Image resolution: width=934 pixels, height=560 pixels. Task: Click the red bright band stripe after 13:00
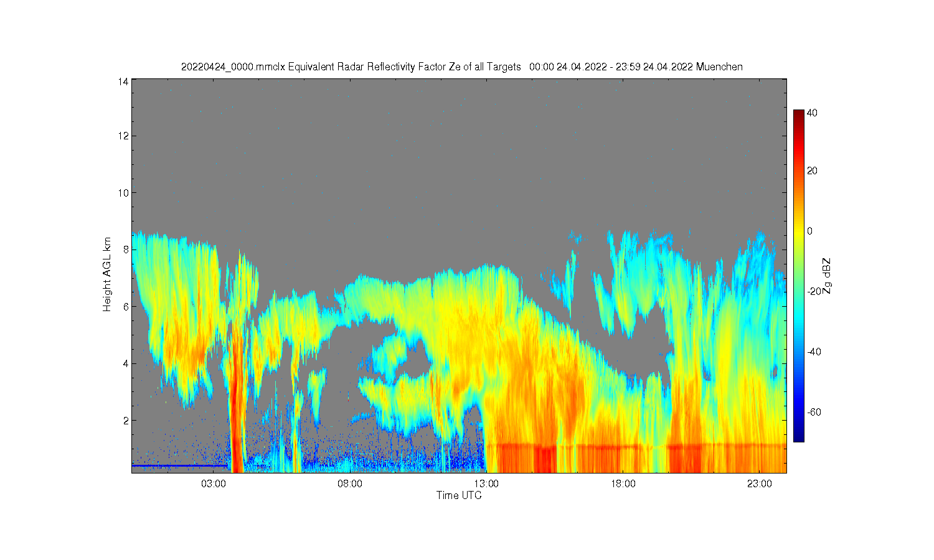pos(635,446)
